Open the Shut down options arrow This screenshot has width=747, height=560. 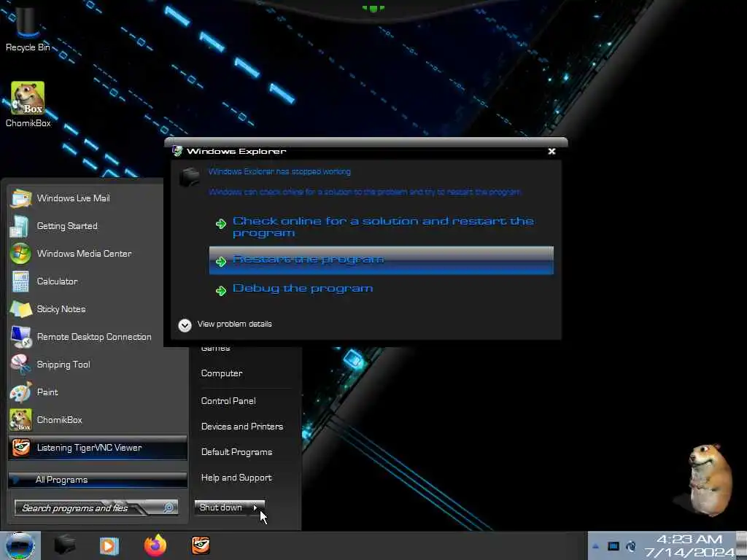pos(256,507)
